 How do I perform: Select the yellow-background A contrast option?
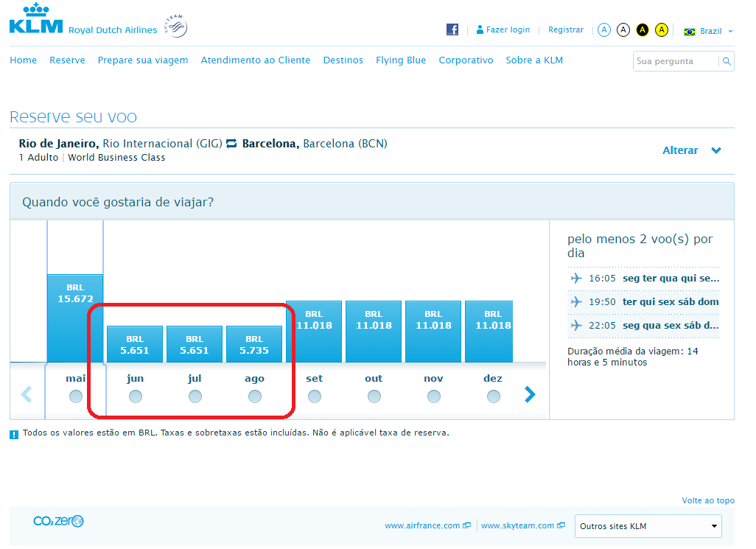click(x=662, y=30)
